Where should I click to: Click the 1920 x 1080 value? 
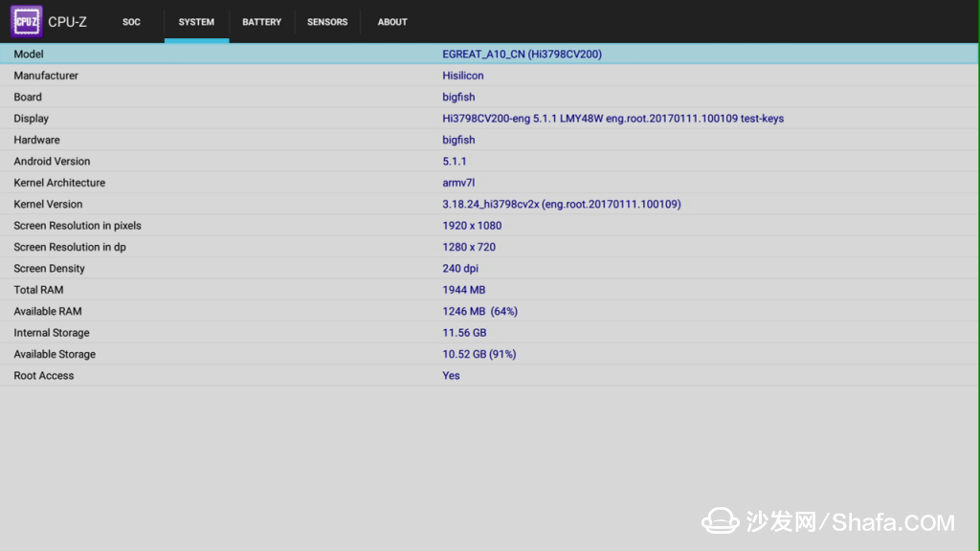click(x=472, y=226)
